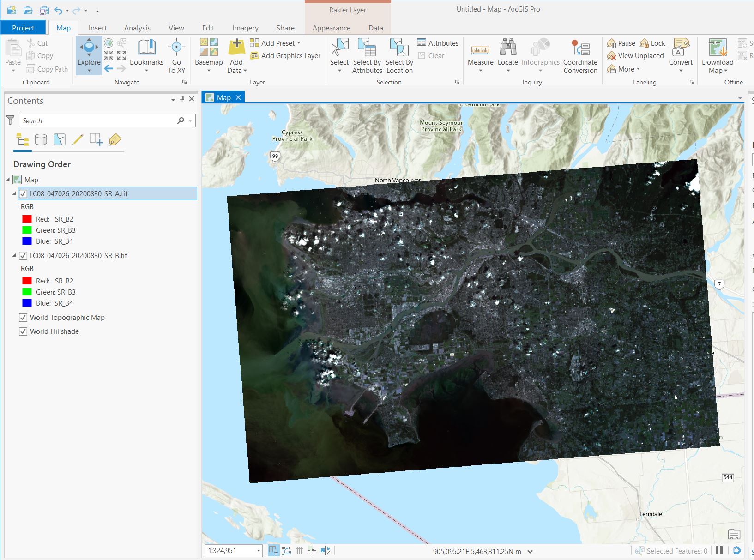The width and height of the screenshot is (754, 560).
Task: Open the Imagery ribbon tab
Action: pyautogui.click(x=245, y=28)
